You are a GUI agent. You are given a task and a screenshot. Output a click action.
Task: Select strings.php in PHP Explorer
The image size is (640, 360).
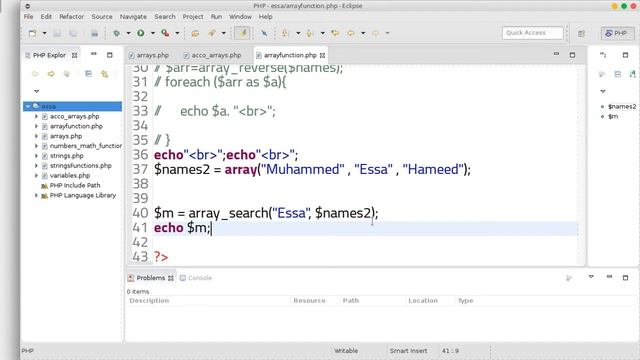(x=67, y=156)
